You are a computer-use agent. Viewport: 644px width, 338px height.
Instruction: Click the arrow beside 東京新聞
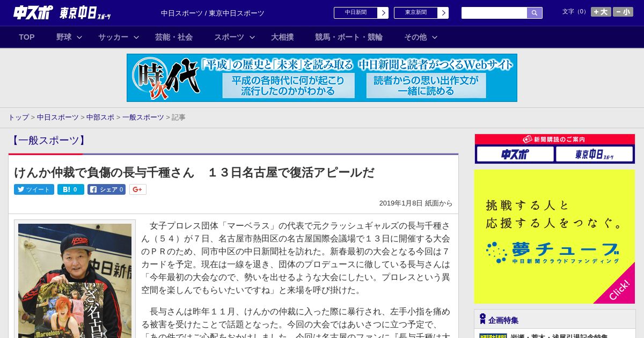443,13
